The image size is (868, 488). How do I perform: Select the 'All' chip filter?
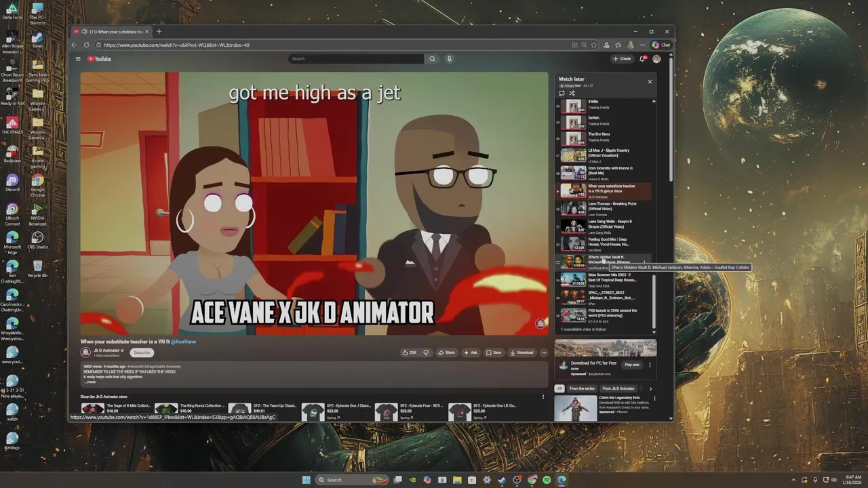tap(559, 388)
